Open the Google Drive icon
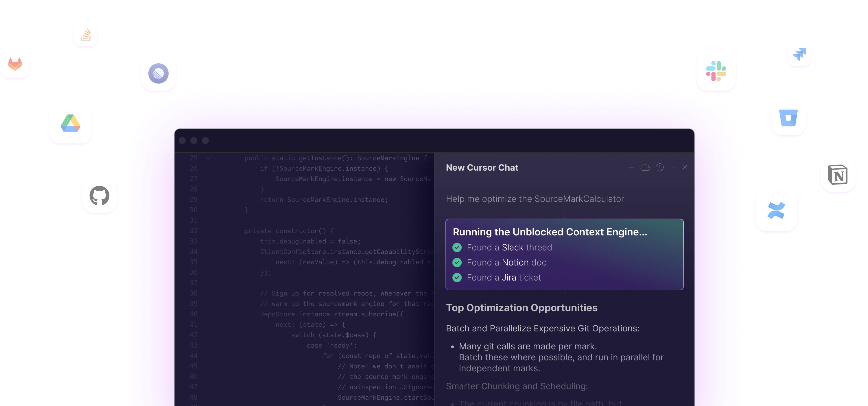The height and width of the screenshot is (406, 868). [70, 123]
